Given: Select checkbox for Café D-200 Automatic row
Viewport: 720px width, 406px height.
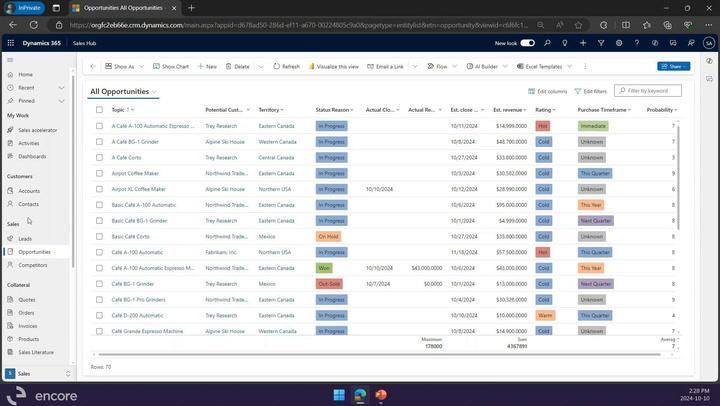Looking at the screenshot, I should click(x=99, y=315).
